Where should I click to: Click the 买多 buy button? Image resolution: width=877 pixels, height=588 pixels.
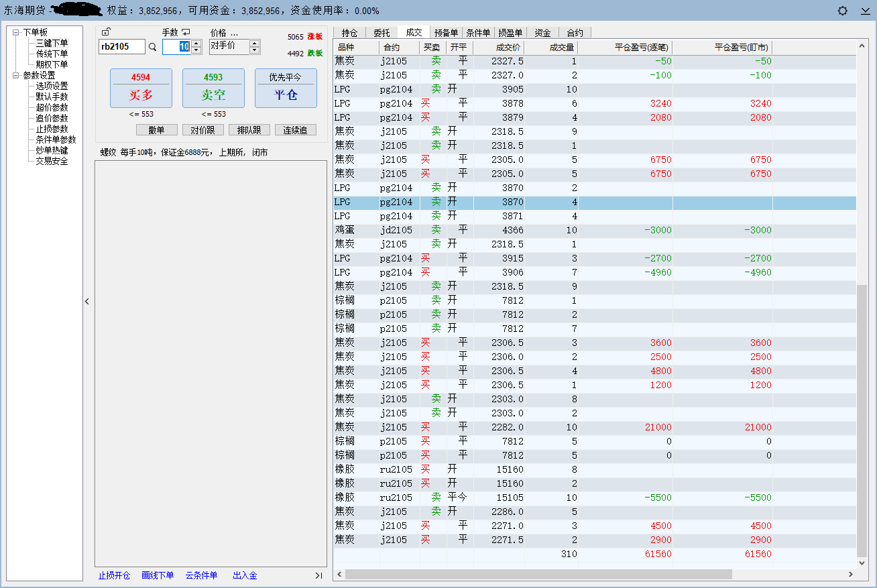tap(141, 88)
